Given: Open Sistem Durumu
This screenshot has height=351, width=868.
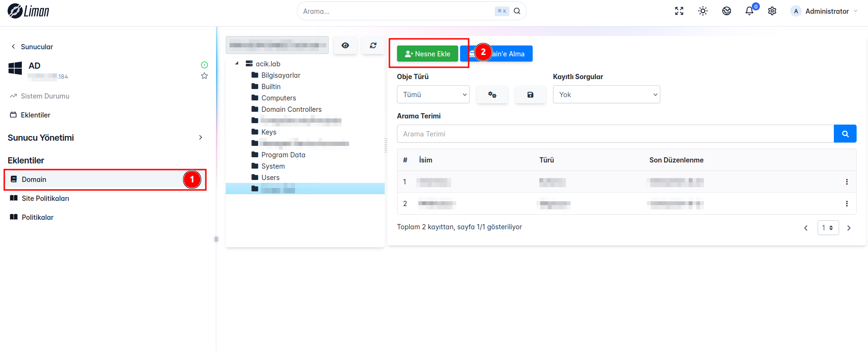Looking at the screenshot, I should point(40,96).
